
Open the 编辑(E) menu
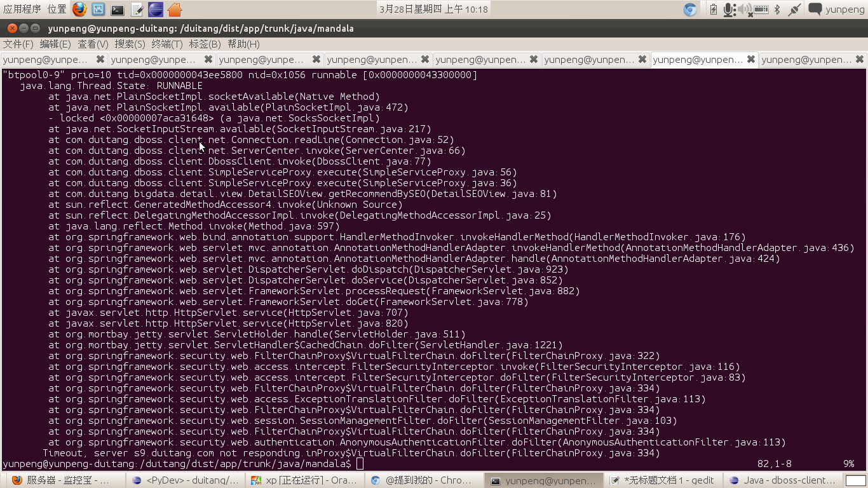55,44
